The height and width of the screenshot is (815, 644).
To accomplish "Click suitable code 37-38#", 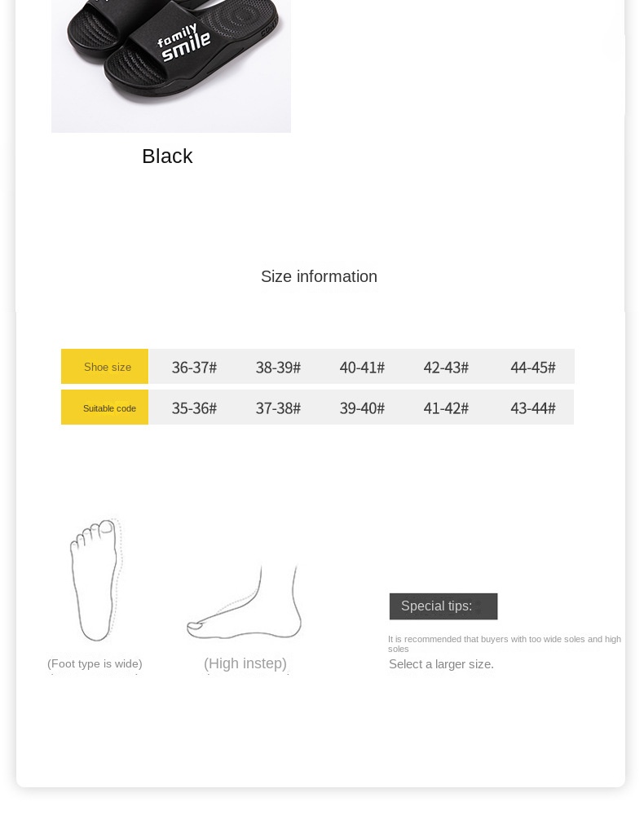I will point(278,408).
